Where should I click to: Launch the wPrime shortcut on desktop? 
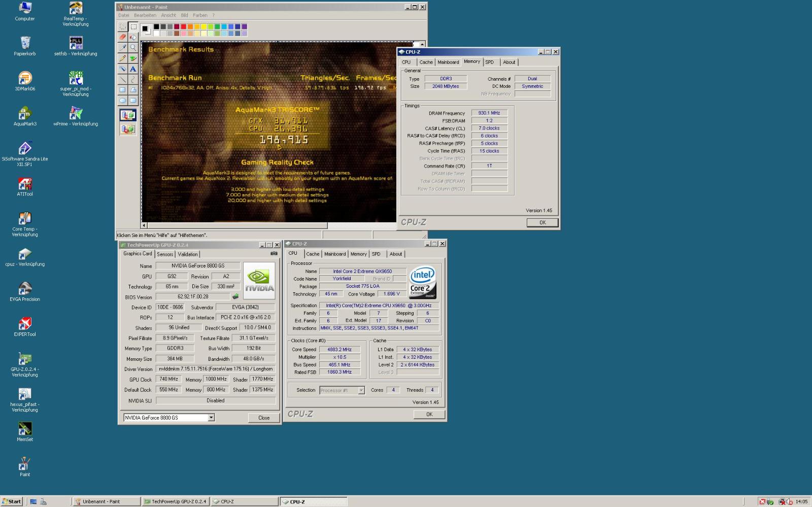tap(76, 116)
